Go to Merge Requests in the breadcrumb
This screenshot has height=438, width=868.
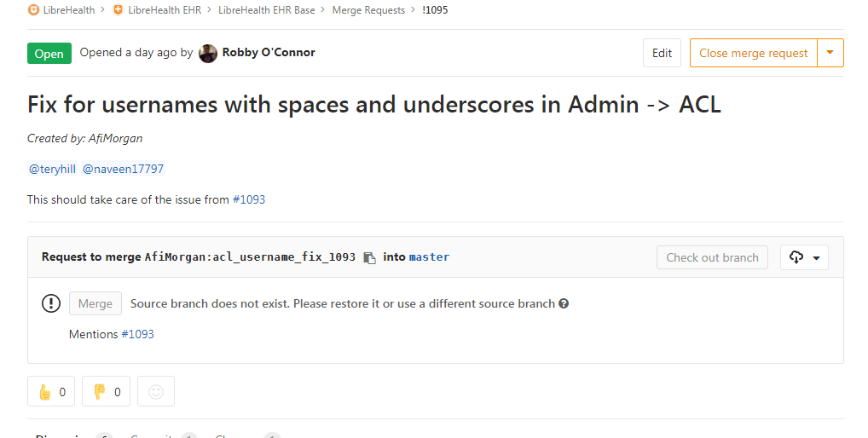click(x=368, y=10)
